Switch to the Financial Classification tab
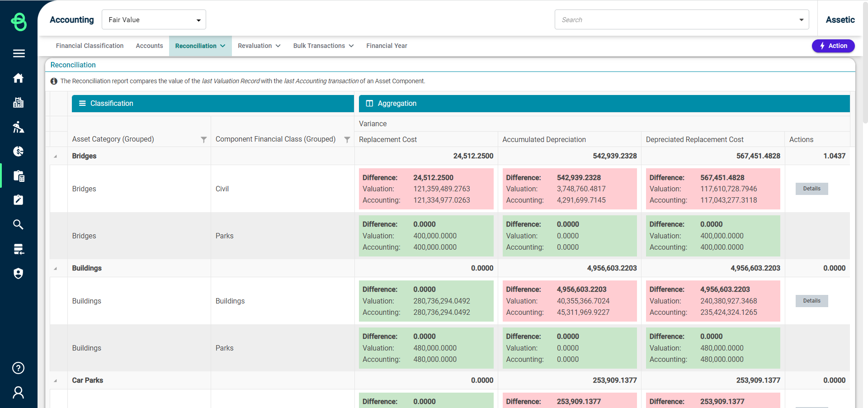 point(90,46)
